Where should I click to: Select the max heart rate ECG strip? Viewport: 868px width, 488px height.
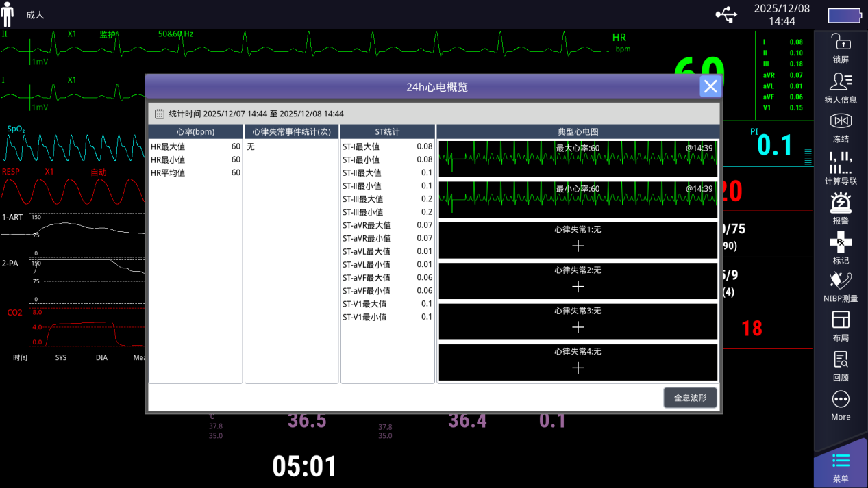click(578, 159)
